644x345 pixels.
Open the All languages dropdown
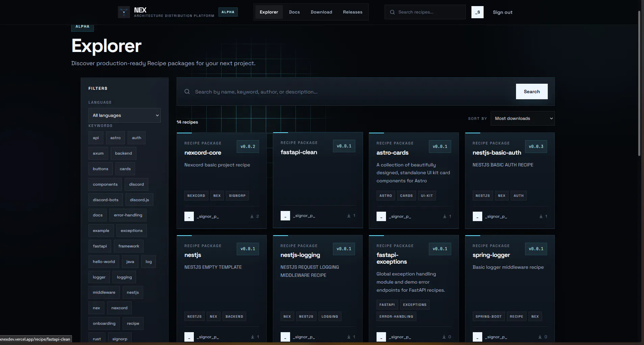pyautogui.click(x=124, y=115)
